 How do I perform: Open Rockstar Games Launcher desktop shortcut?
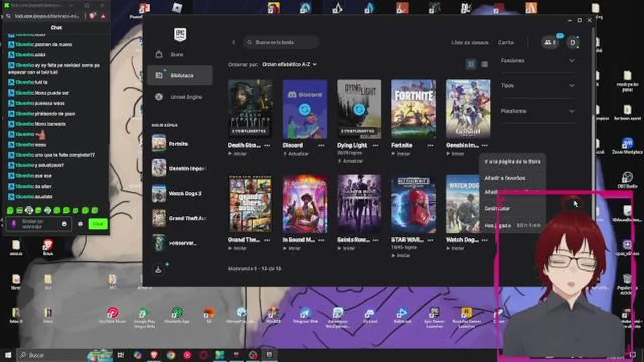click(x=466, y=318)
